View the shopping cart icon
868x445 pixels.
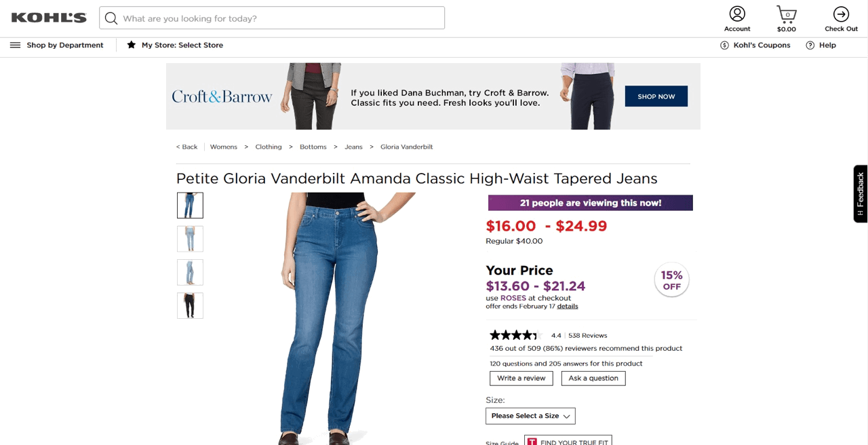pos(786,14)
